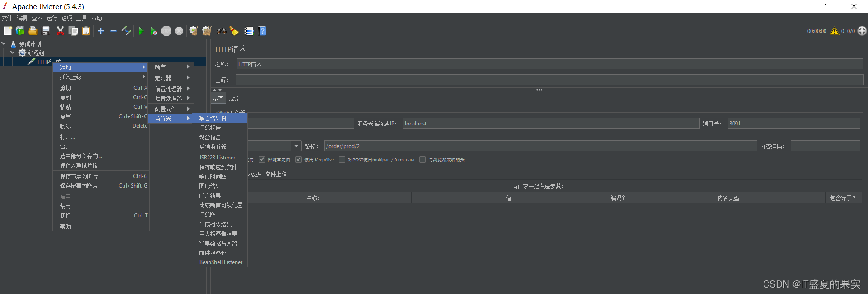This screenshot has height=294, width=868.
Task: Expand the 断言 submenu
Action: [171, 67]
